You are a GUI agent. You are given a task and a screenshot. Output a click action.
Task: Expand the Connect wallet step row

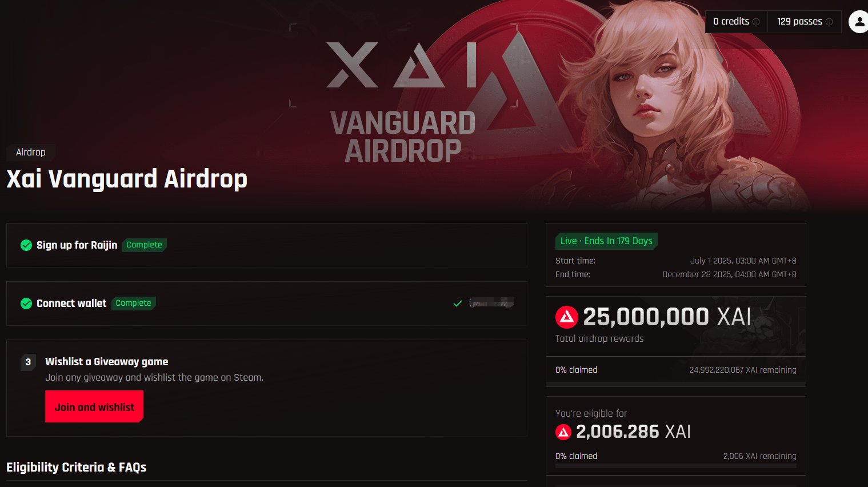266,304
